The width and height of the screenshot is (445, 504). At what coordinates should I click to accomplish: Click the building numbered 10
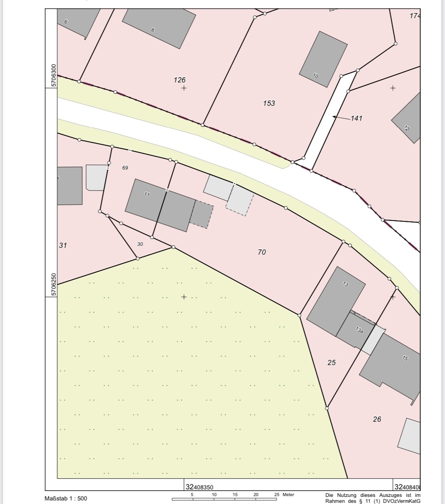pos(323,59)
